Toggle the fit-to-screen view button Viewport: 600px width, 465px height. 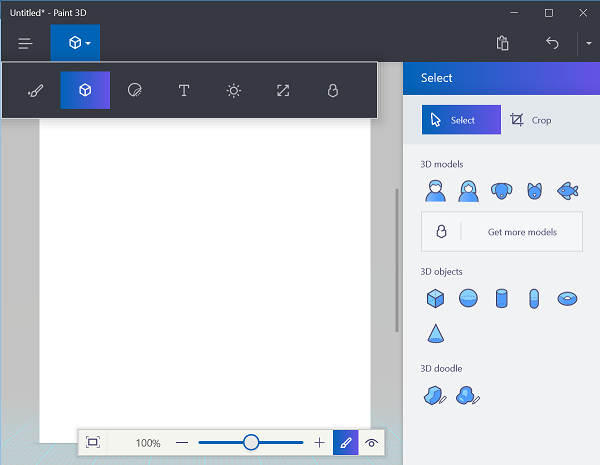click(93, 442)
